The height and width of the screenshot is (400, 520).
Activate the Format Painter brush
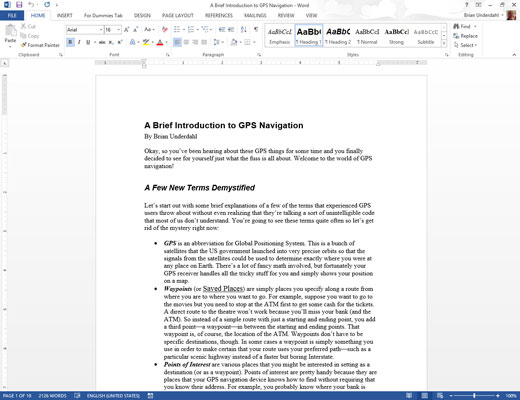23,45
